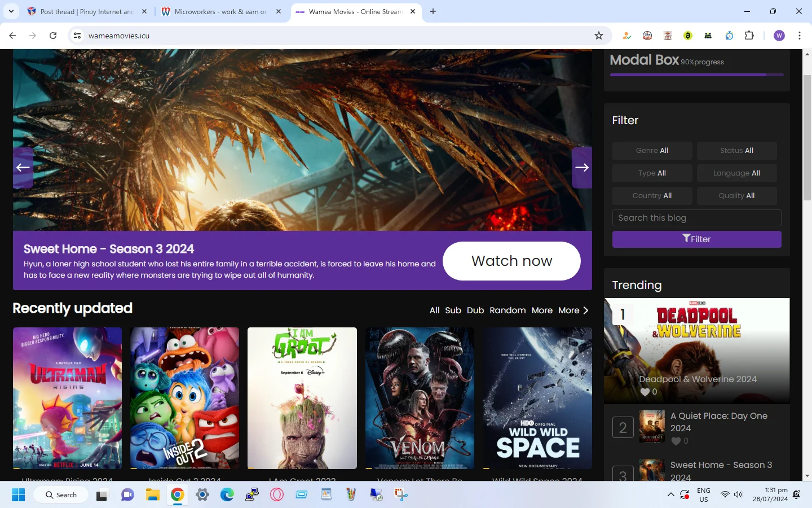Switch to Post thread Pinoy Internet tab
The height and width of the screenshot is (508, 812).
click(x=87, y=11)
